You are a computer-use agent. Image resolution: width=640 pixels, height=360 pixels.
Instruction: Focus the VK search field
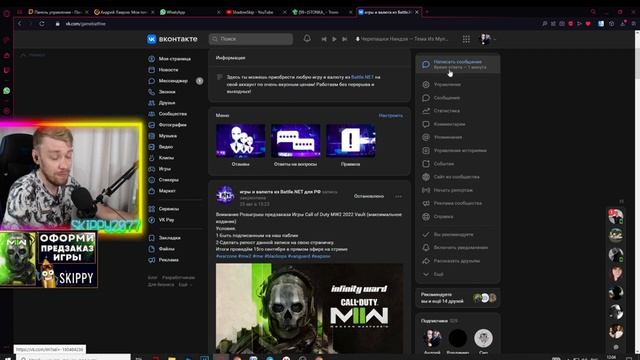coord(251,39)
